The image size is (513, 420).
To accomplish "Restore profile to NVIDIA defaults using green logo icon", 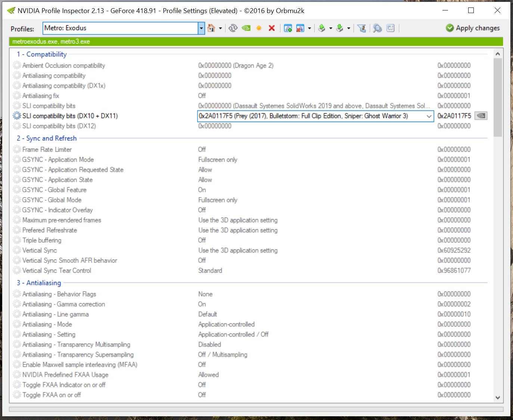I will point(246,28).
